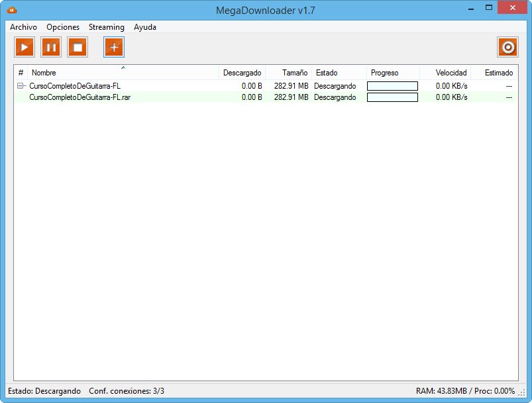Start downloads with the orange play button

(25, 47)
